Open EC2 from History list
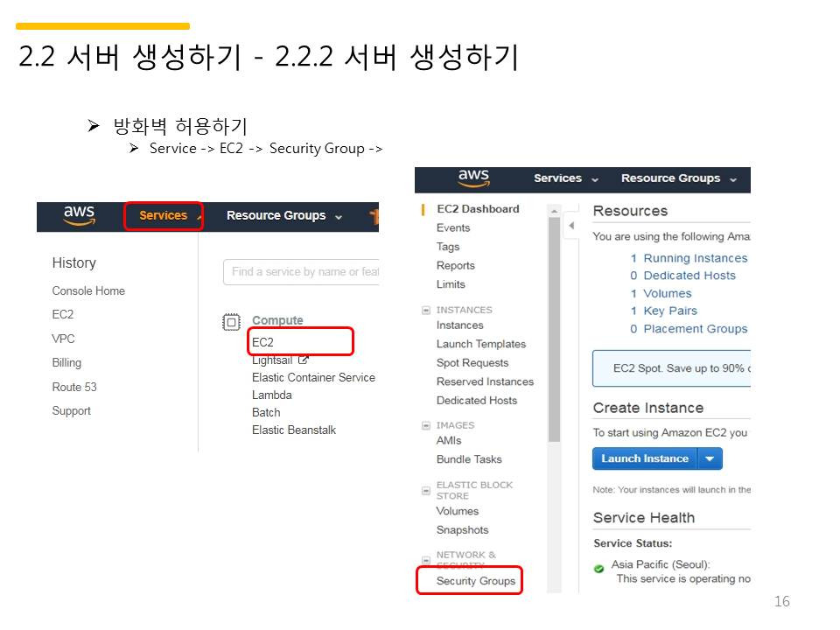The height and width of the screenshot is (630, 840). pyautogui.click(x=63, y=314)
